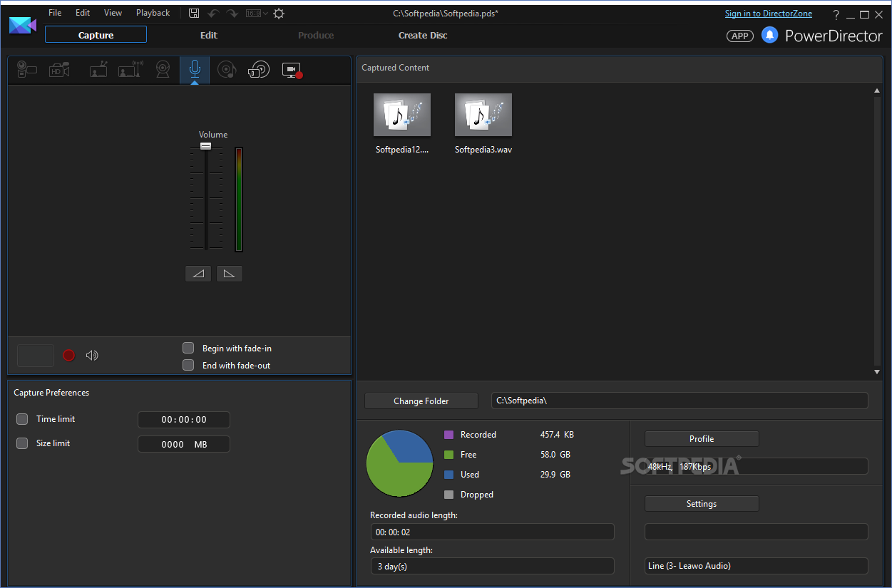Screen dimensions: 892x588
Task: Click the undo arrow icon
Action: (x=213, y=14)
